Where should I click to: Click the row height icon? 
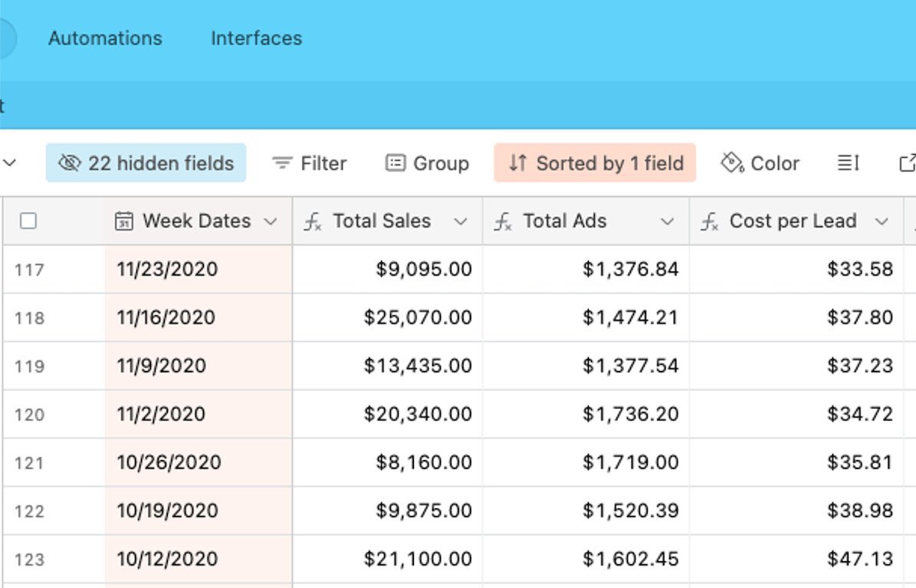848,163
